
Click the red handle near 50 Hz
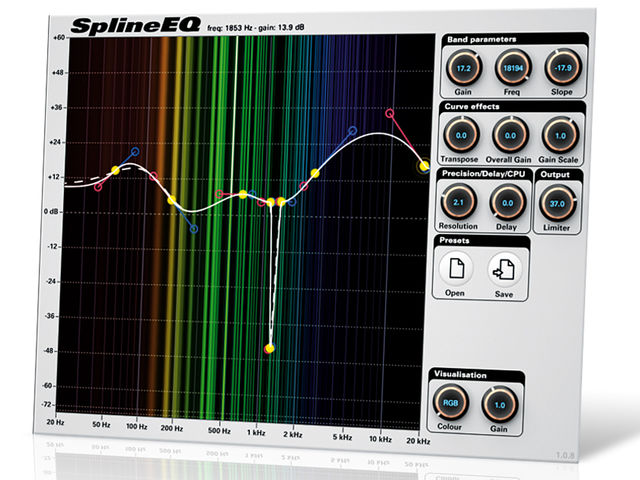[x=98, y=187]
